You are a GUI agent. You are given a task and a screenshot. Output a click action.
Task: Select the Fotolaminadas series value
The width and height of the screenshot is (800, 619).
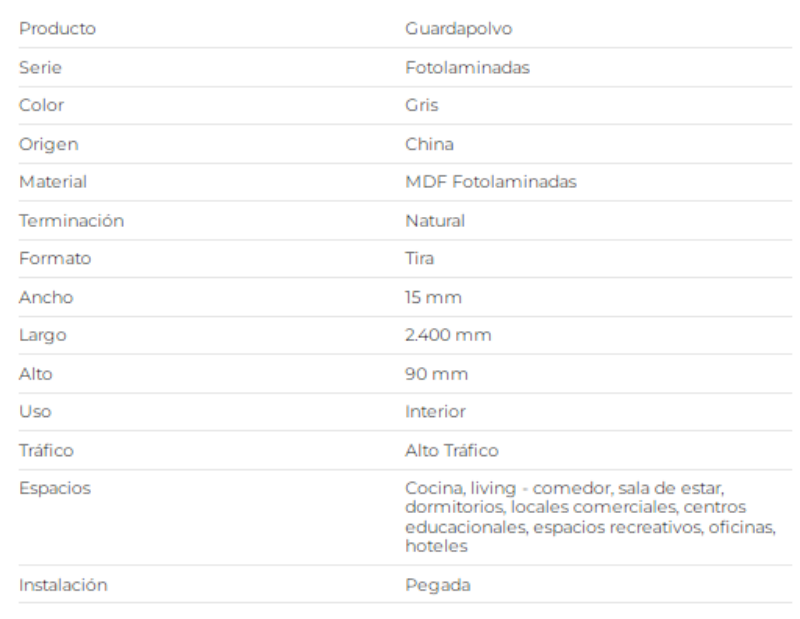click(467, 67)
